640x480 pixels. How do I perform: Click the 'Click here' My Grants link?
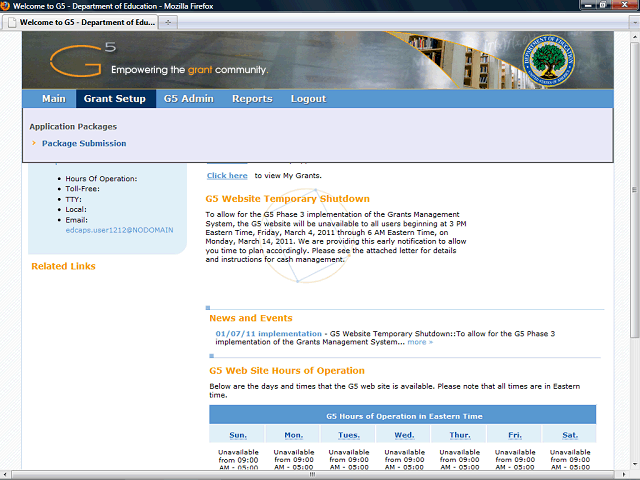pos(227,176)
